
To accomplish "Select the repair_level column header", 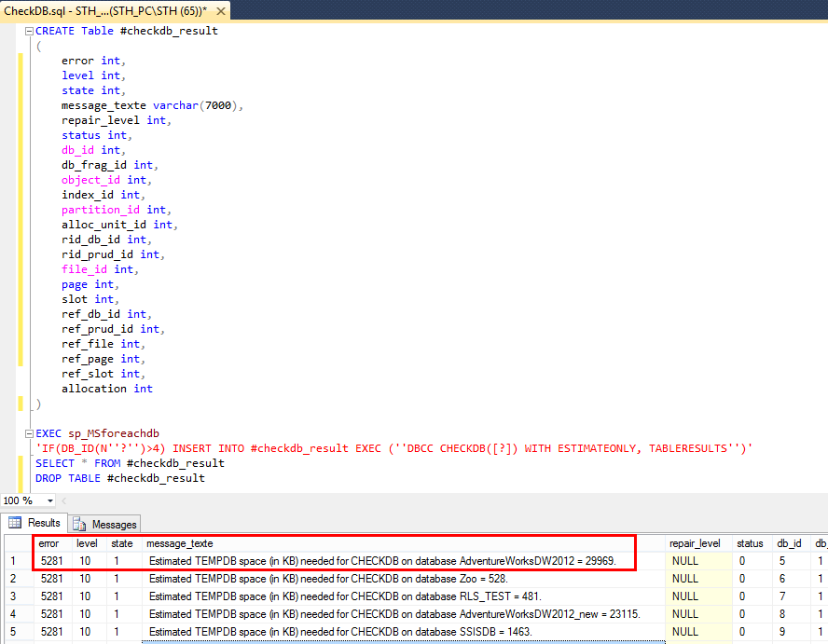I will pyautogui.click(x=695, y=543).
